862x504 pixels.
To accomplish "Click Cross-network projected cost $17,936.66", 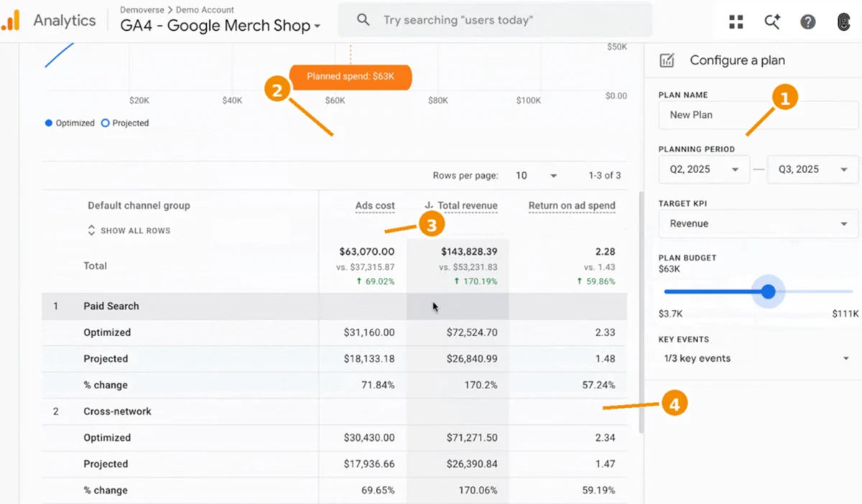I will click(x=369, y=464).
